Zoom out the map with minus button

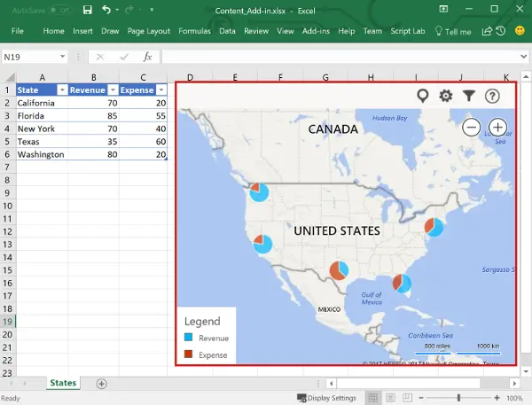(472, 128)
